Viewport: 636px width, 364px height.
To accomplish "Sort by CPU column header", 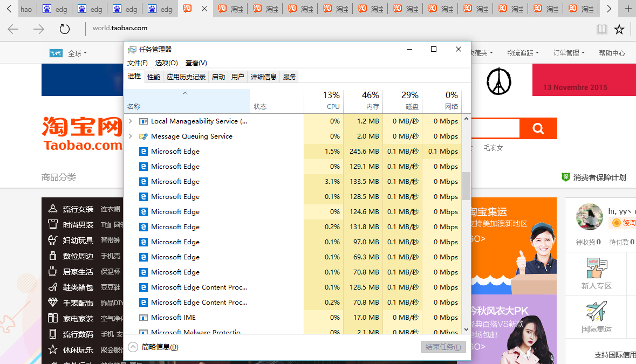I will pos(323,101).
